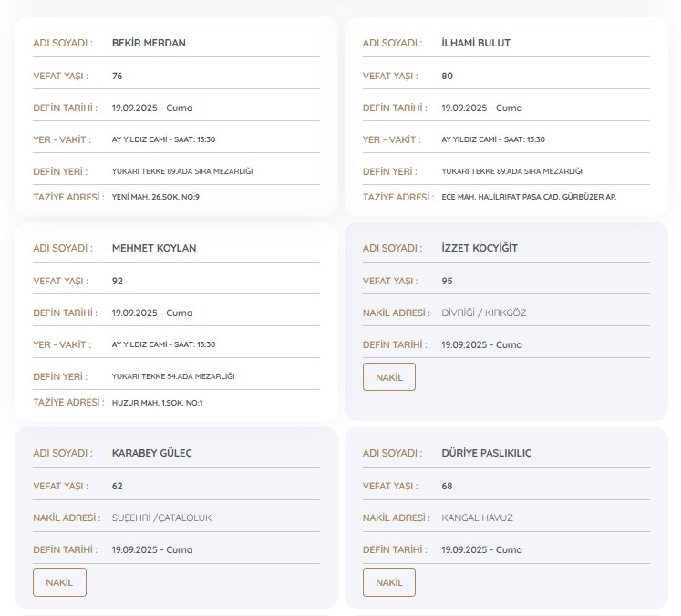Click the Düriye Paslıkılıç name text
This screenshot has height=616, width=681.
(x=486, y=453)
